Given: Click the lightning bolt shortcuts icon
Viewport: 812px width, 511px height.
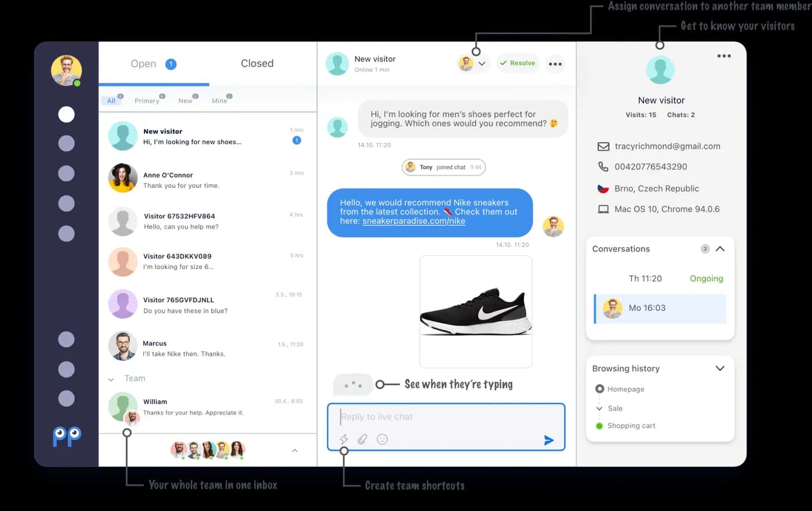Looking at the screenshot, I should click(x=344, y=439).
